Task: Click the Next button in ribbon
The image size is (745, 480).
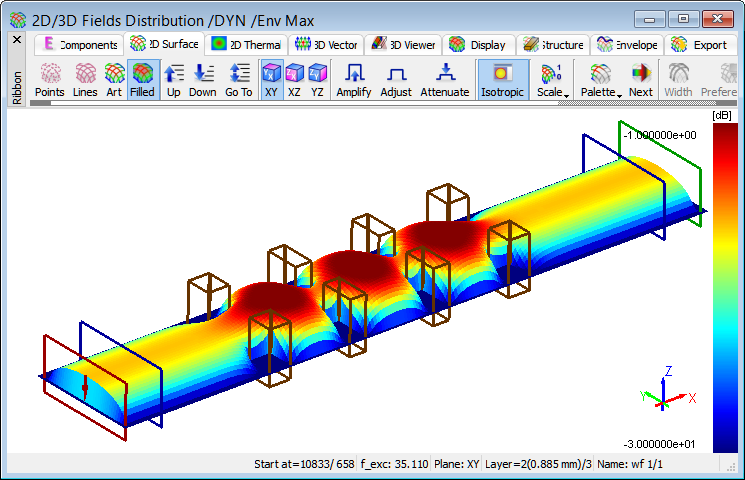Action: (640, 80)
